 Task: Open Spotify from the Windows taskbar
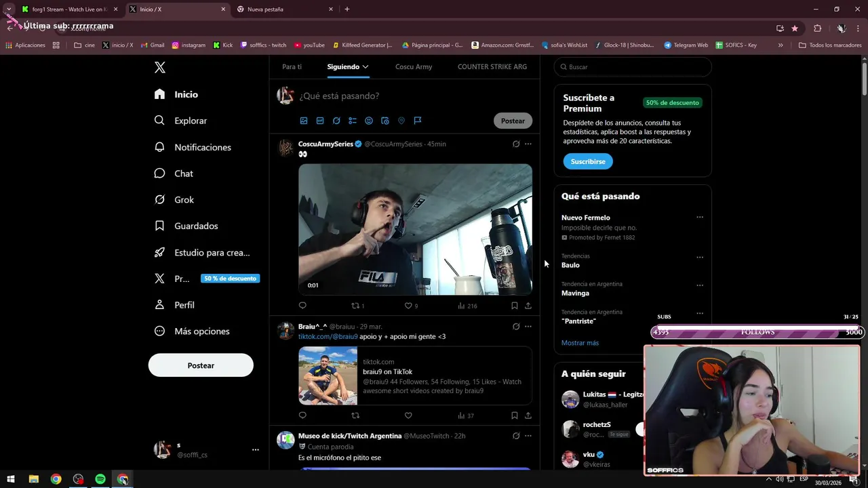tap(100, 479)
